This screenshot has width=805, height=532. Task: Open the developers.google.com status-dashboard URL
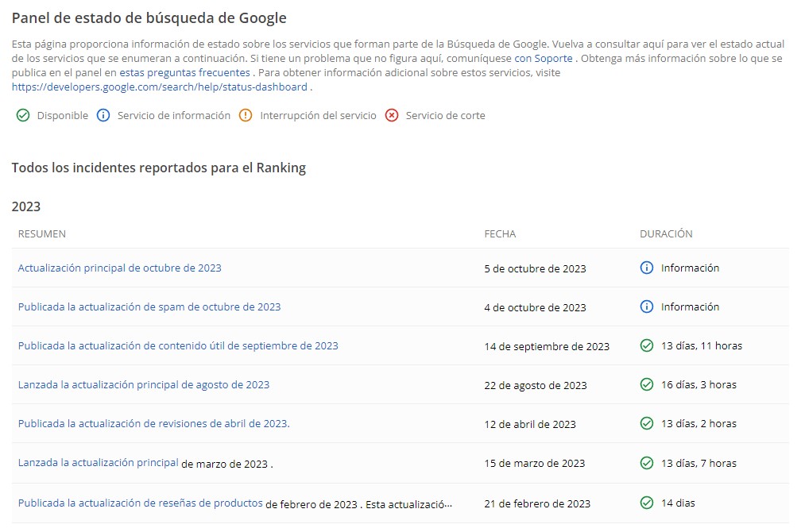pos(160,87)
